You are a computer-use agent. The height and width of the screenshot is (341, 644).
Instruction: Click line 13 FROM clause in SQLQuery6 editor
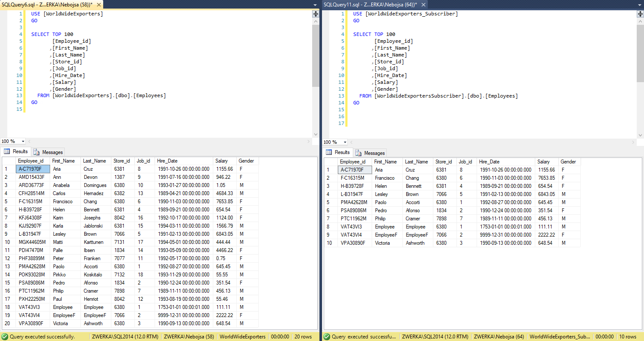[101, 96]
